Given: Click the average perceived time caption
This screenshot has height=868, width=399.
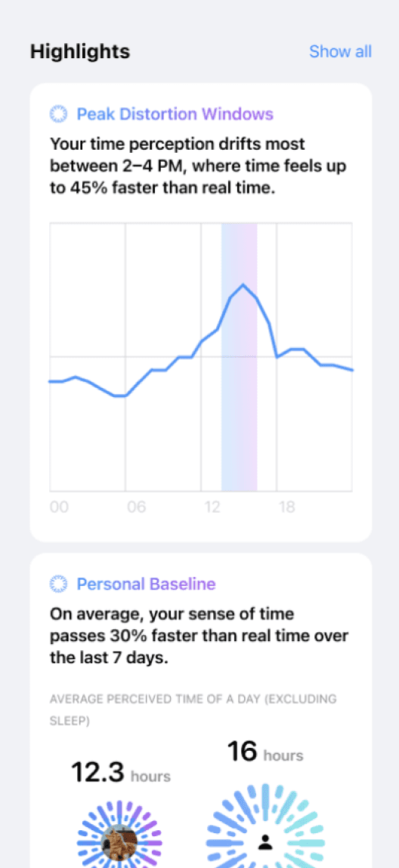Looking at the screenshot, I should tap(193, 710).
